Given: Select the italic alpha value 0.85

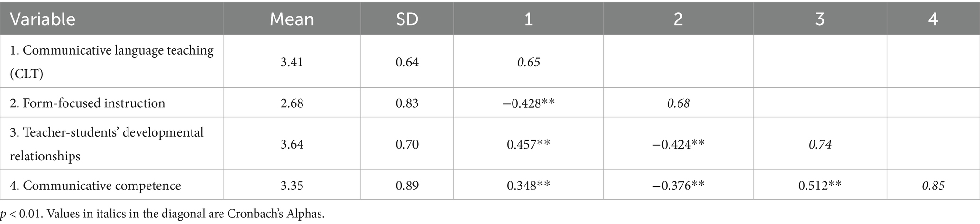Looking at the screenshot, I should [x=933, y=185].
